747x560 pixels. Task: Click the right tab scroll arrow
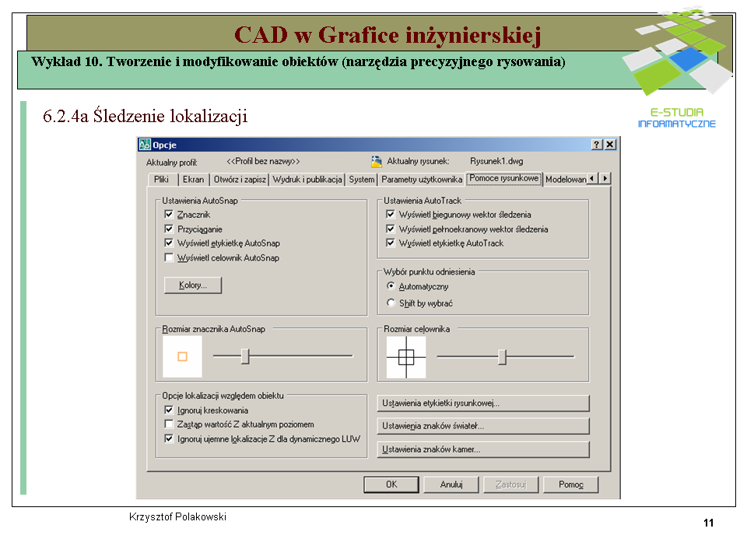click(x=605, y=179)
